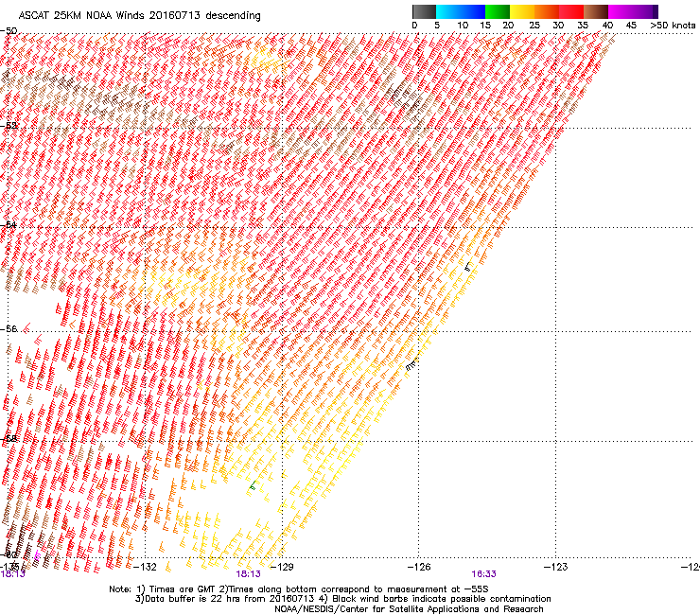Click the black wind barb below -54 latitude

click(x=467, y=267)
